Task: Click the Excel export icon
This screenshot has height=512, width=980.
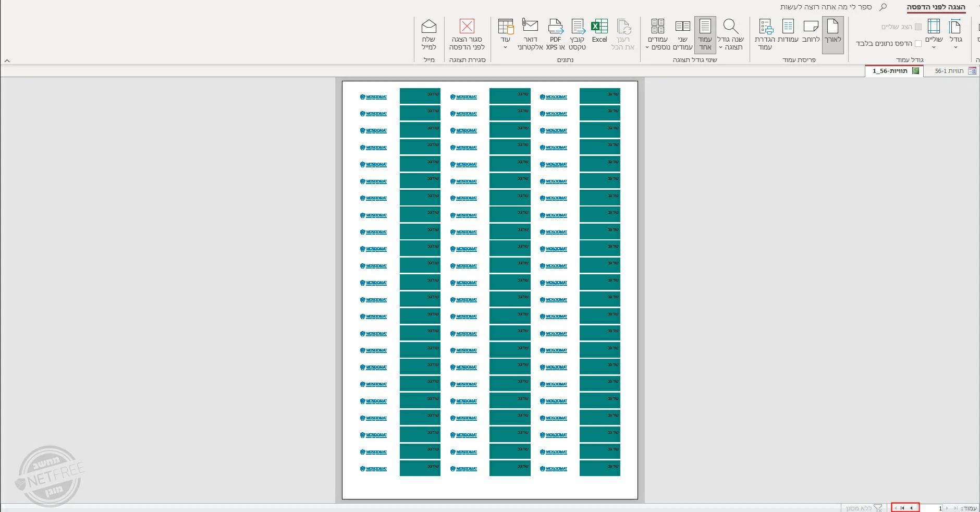Action: pos(599,33)
